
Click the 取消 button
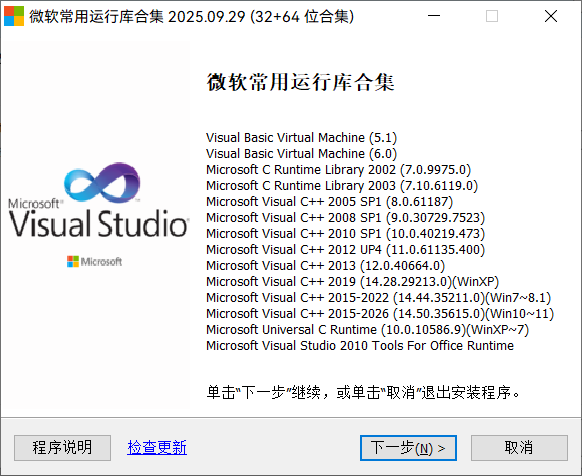(519, 448)
